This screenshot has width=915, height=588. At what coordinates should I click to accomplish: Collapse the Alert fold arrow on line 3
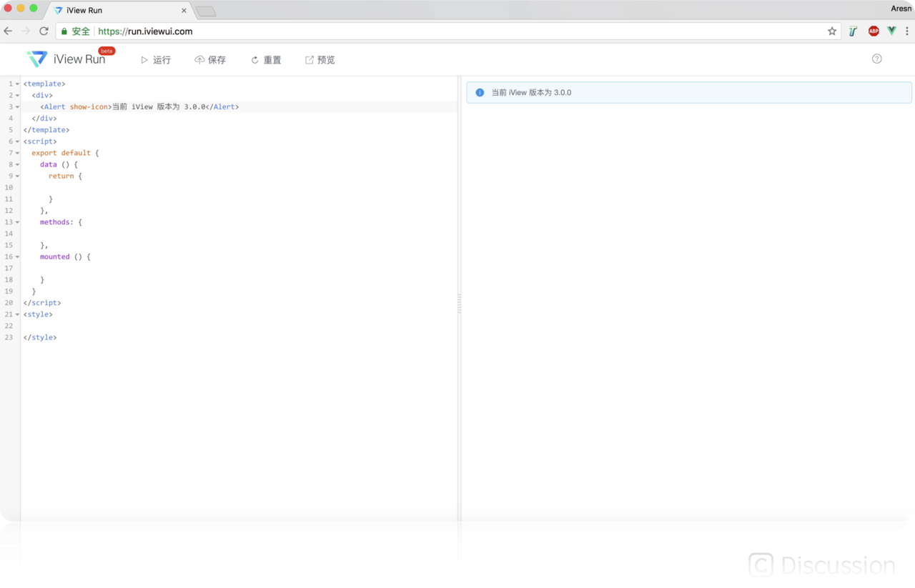[x=17, y=107]
